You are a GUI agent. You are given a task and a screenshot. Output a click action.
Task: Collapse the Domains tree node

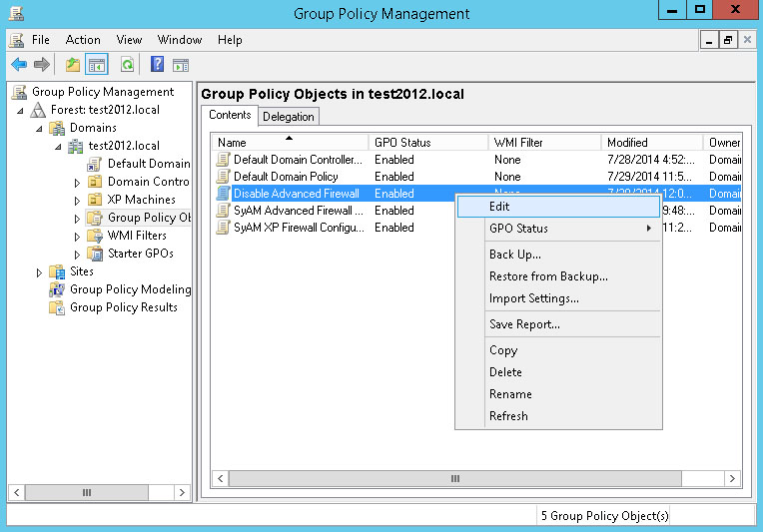40,129
